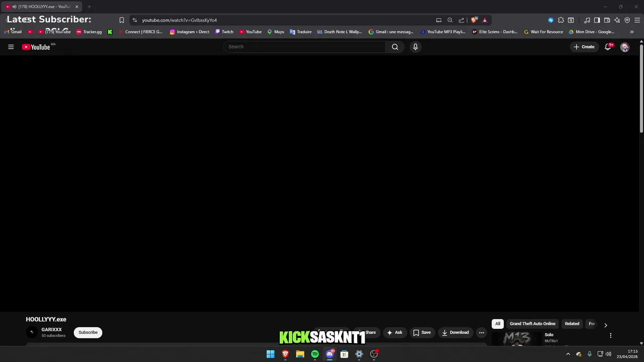Bookmark this page with bookmark icon

(121, 20)
